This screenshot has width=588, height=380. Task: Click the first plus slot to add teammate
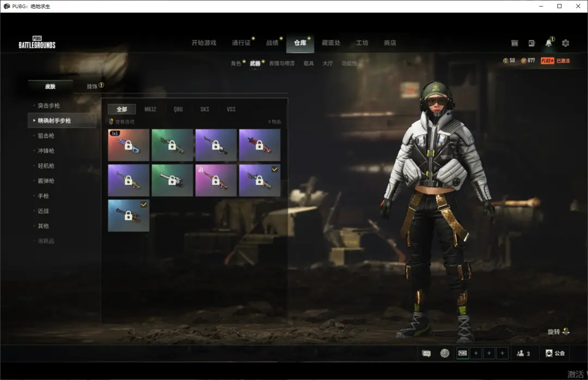[x=476, y=353]
